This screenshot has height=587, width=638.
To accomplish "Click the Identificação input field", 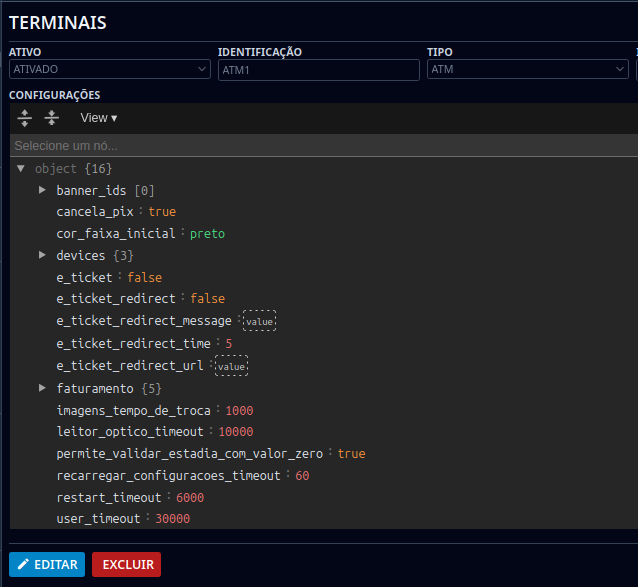I will 318,69.
